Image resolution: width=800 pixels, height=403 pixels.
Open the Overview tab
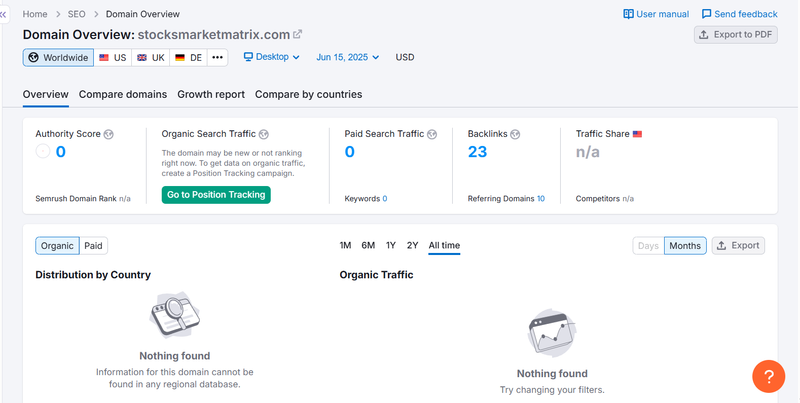tap(45, 94)
